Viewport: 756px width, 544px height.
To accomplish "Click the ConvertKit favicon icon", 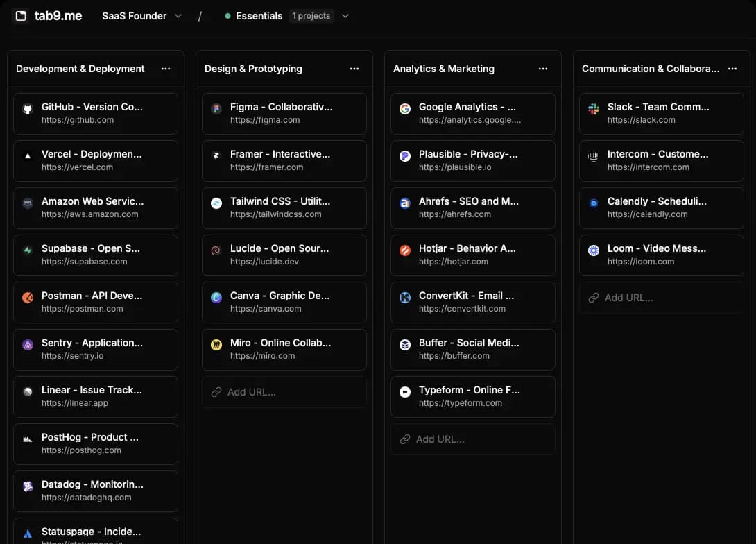I will coord(405,298).
